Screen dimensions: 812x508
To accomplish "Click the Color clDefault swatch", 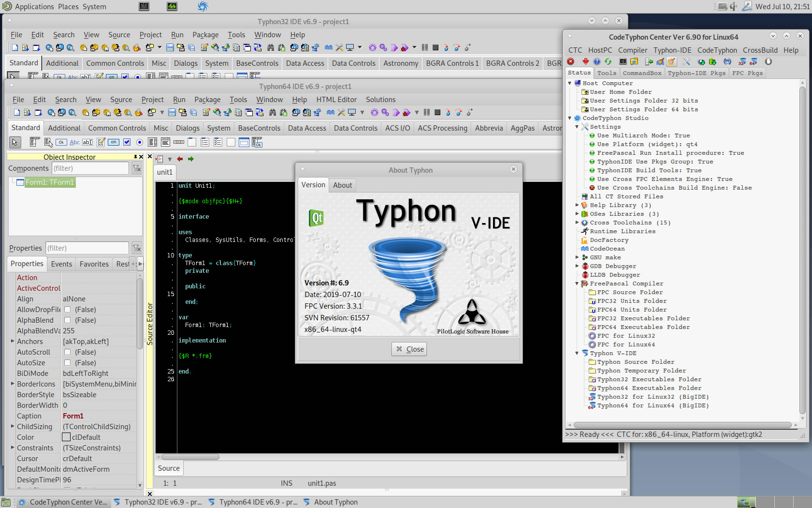I will click(67, 437).
